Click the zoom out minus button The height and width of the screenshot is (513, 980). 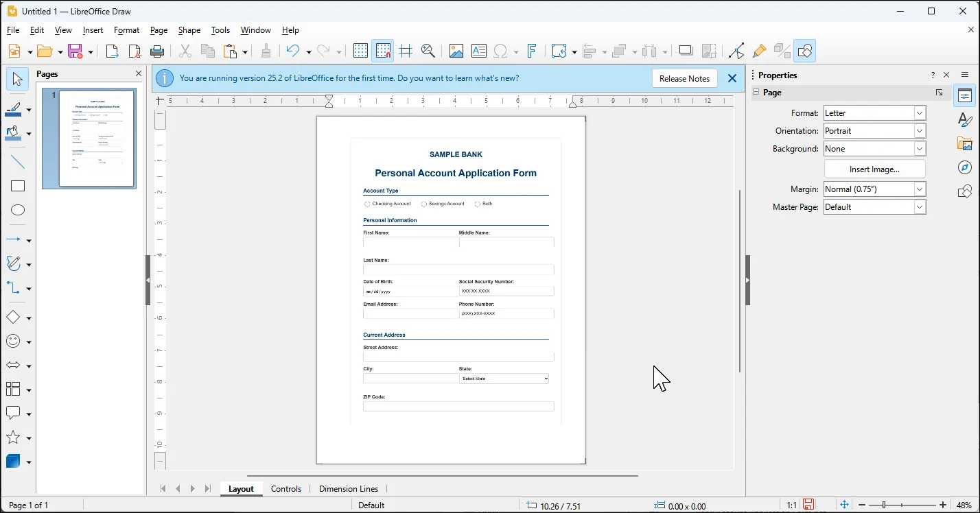point(863,505)
